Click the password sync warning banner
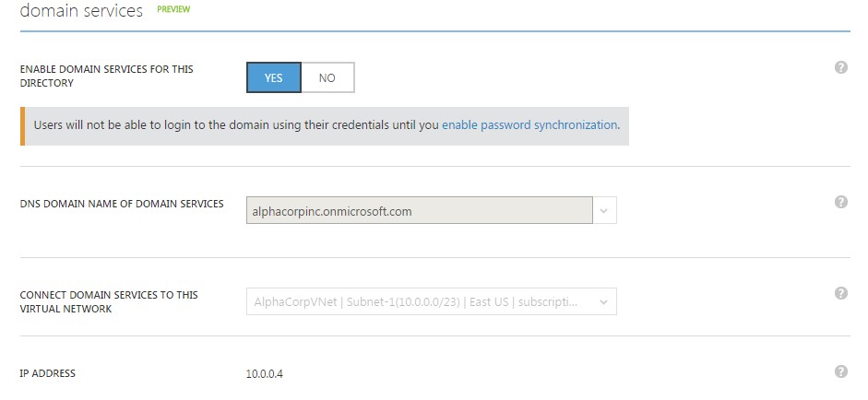This screenshot has width=868, height=400. coord(325,126)
